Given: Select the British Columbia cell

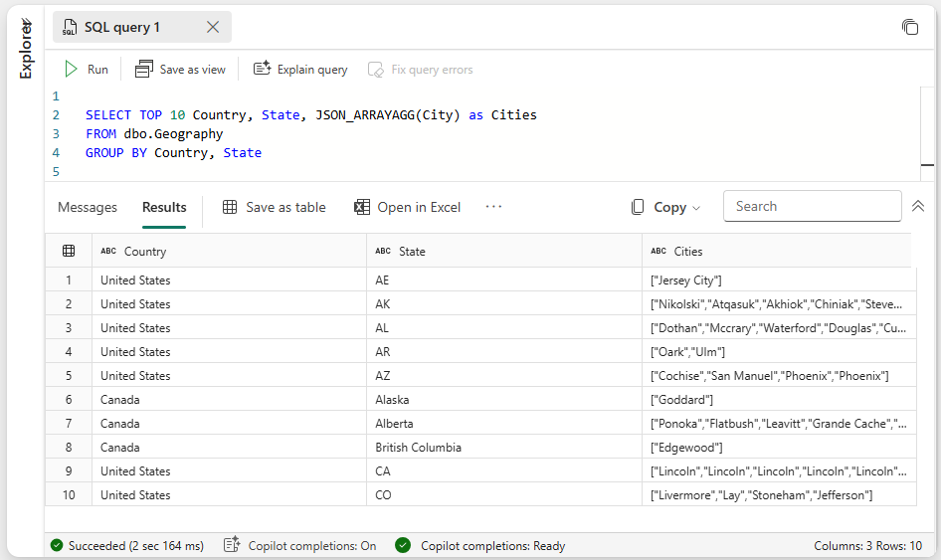Looking at the screenshot, I should click(x=504, y=448).
